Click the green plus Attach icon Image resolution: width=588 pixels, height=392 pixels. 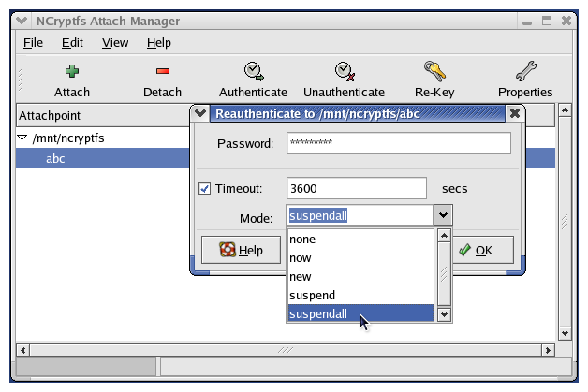(x=71, y=71)
